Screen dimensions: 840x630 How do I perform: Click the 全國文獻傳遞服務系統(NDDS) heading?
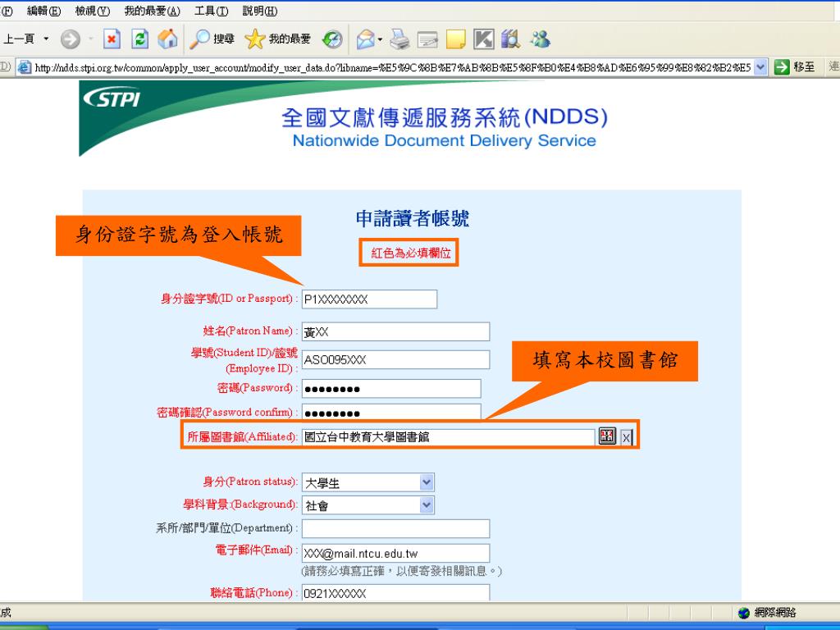445,117
